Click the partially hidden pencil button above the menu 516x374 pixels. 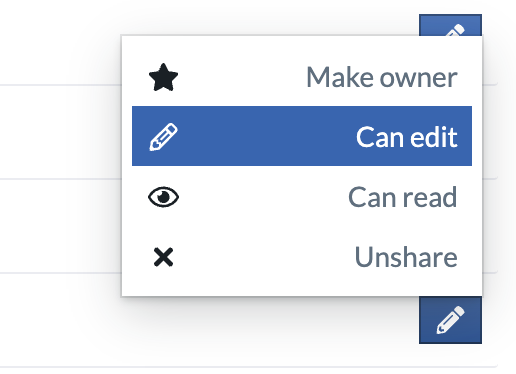click(x=450, y=25)
